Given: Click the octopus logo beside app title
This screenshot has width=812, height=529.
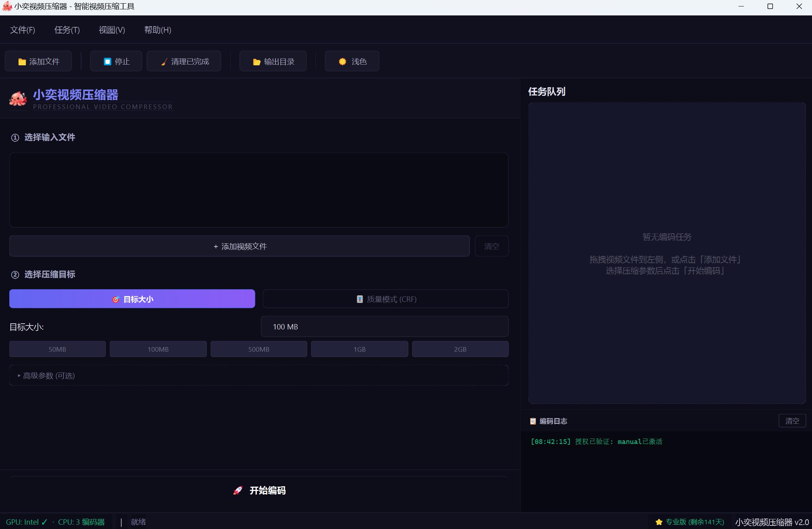Looking at the screenshot, I should click(18, 98).
